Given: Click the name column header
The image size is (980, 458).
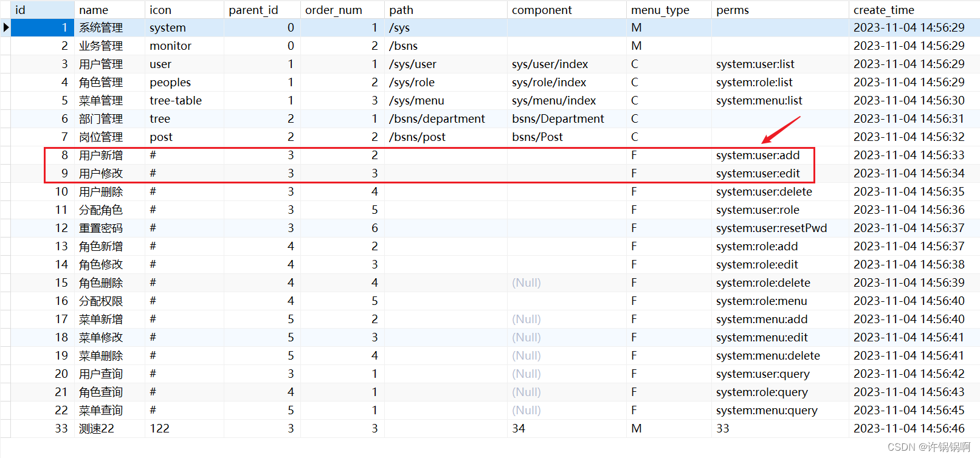Looking at the screenshot, I should click(109, 10).
